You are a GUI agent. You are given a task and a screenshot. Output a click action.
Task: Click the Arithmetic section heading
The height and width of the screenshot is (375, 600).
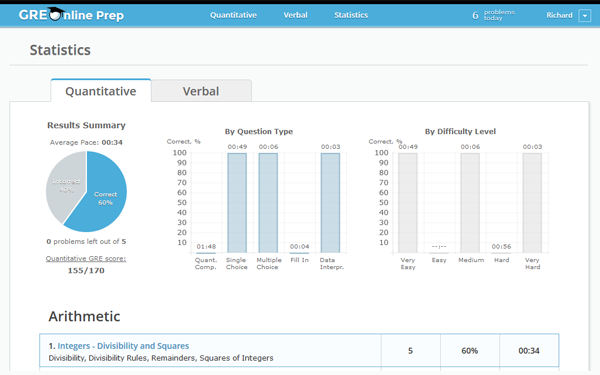pos(84,316)
